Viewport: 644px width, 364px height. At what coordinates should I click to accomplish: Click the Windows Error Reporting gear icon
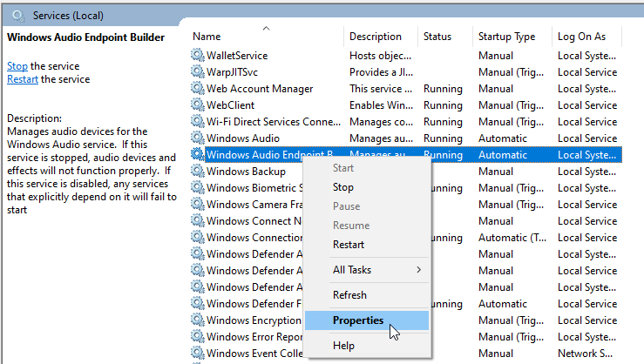coord(198,336)
